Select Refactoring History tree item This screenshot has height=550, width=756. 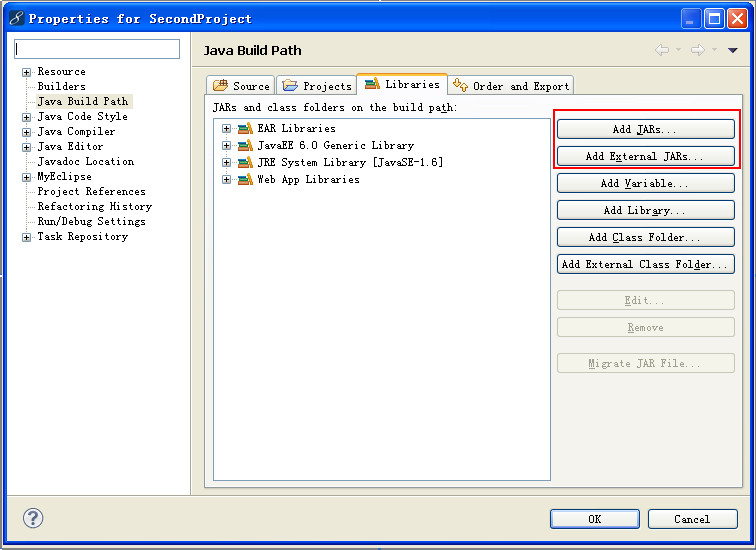tap(95, 206)
